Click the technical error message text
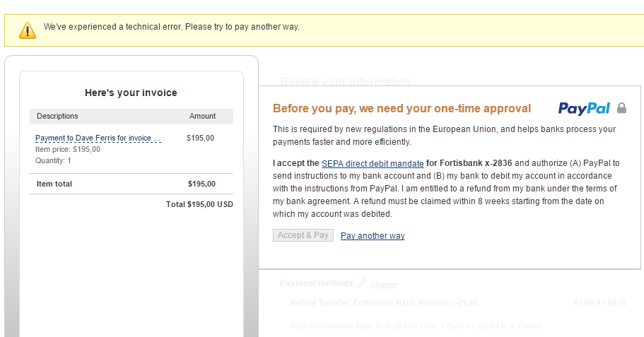This screenshot has width=644, height=337. (x=172, y=27)
